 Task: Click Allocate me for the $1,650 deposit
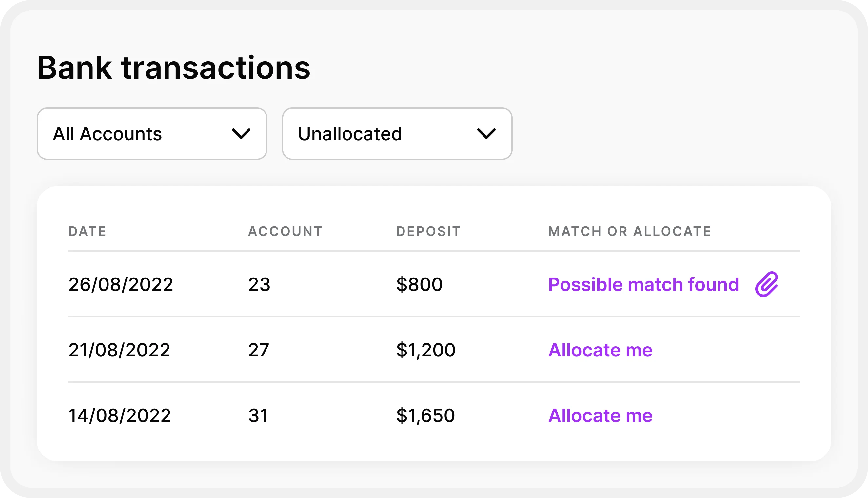coord(600,415)
